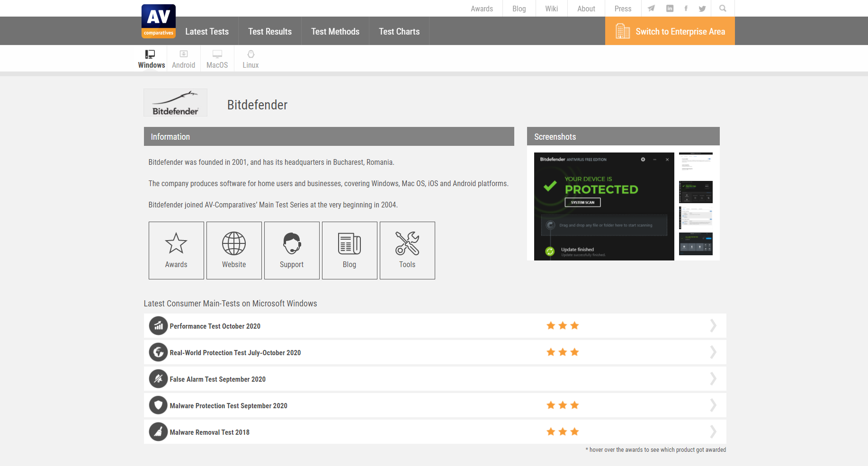Open Real-World Protection Test July-October 2020
The height and width of the screenshot is (466, 868).
click(x=235, y=353)
